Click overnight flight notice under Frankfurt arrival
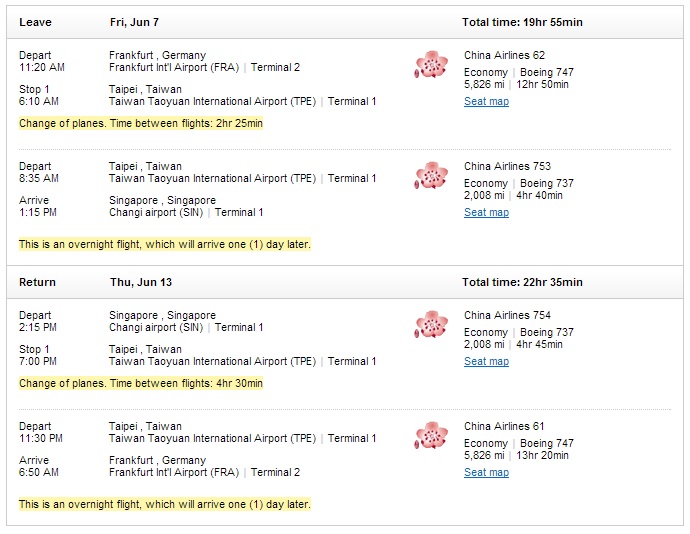This screenshot has width=690, height=534. click(165, 504)
